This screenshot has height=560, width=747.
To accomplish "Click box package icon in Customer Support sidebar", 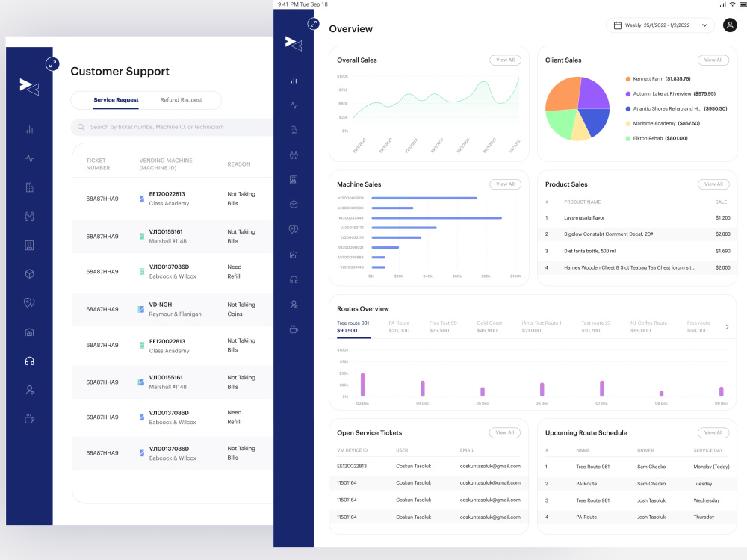I will pyautogui.click(x=30, y=274).
